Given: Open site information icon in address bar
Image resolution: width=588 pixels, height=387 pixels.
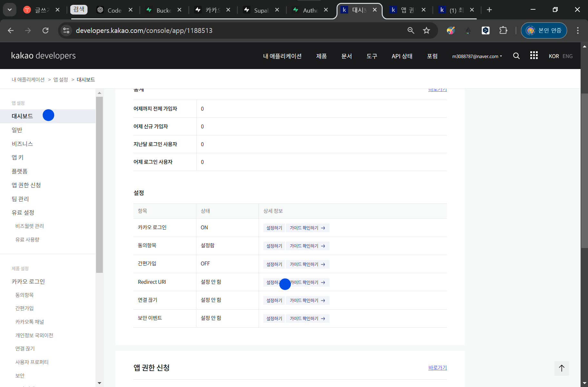Looking at the screenshot, I should (x=66, y=30).
